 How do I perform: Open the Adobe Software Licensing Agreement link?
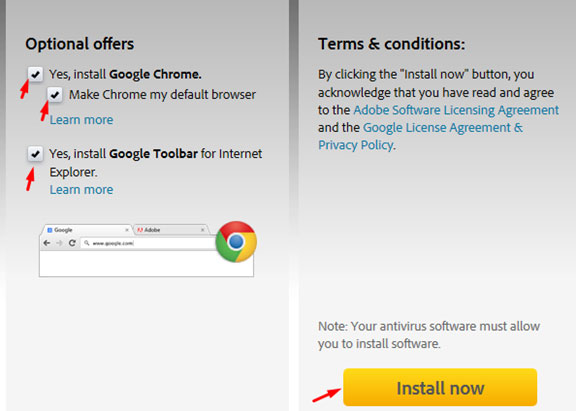[456, 110]
